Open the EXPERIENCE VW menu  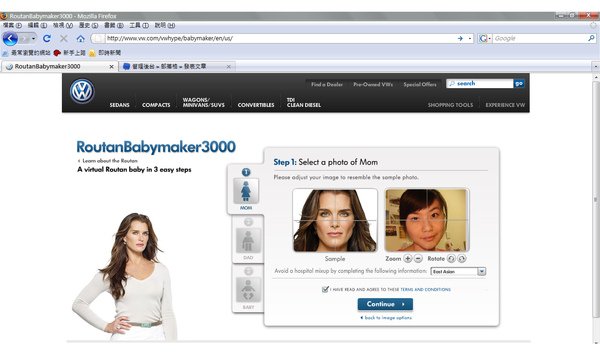point(505,105)
